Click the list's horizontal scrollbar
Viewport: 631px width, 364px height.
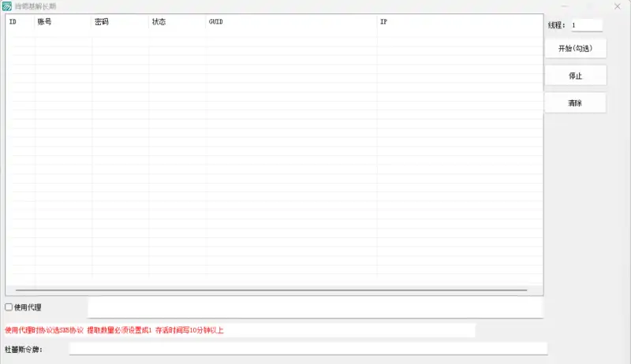point(271,290)
